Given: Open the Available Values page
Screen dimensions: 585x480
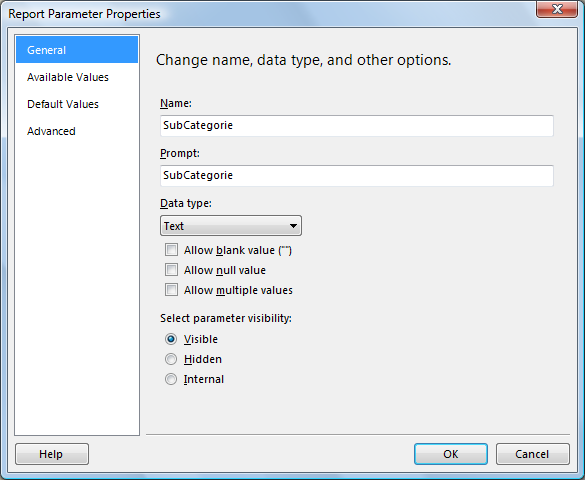Looking at the screenshot, I should 68,77.
